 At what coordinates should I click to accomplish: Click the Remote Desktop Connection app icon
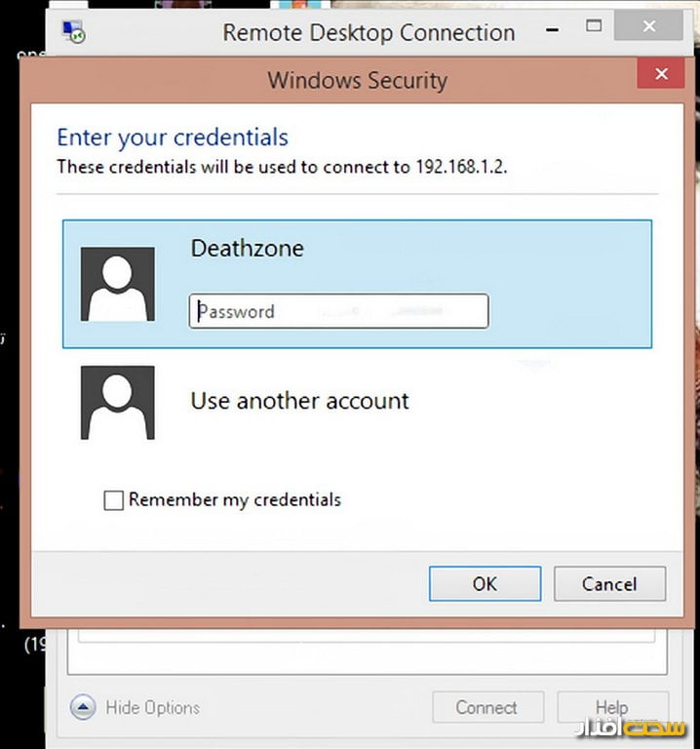click(72, 33)
